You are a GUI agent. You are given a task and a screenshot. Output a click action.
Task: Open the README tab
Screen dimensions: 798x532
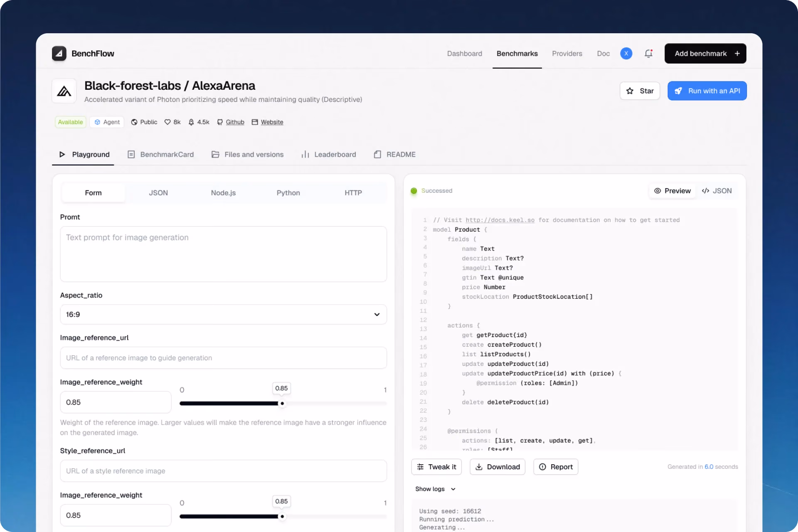pyautogui.click(x=394, y=154)
